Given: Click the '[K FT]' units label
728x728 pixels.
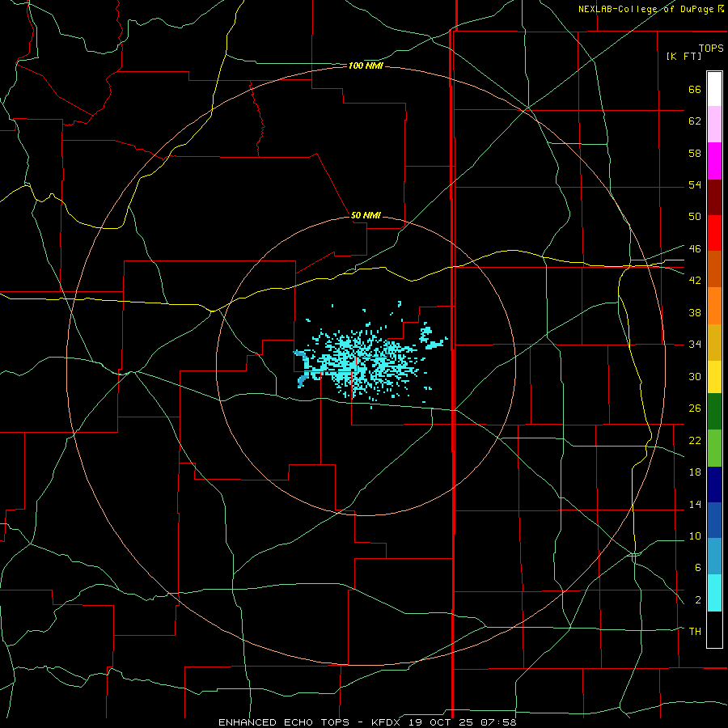Looking at the screenshot, I should tap(684, 56).
